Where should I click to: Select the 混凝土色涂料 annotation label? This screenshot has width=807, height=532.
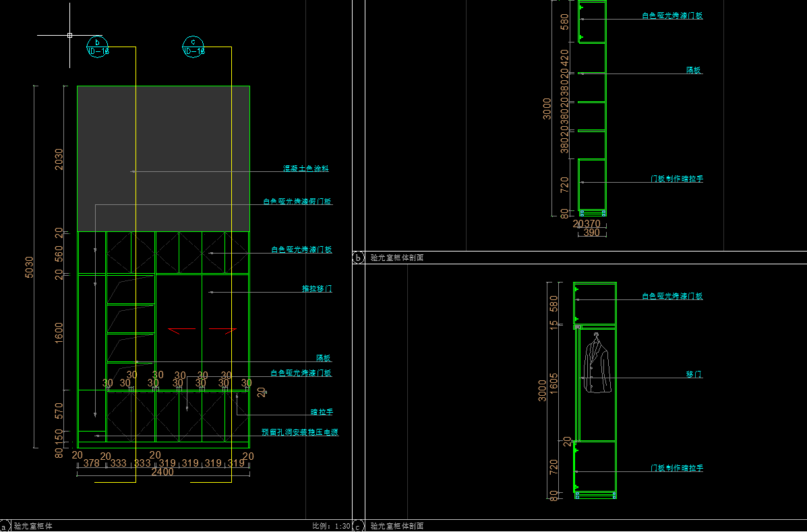coord(306,169)
